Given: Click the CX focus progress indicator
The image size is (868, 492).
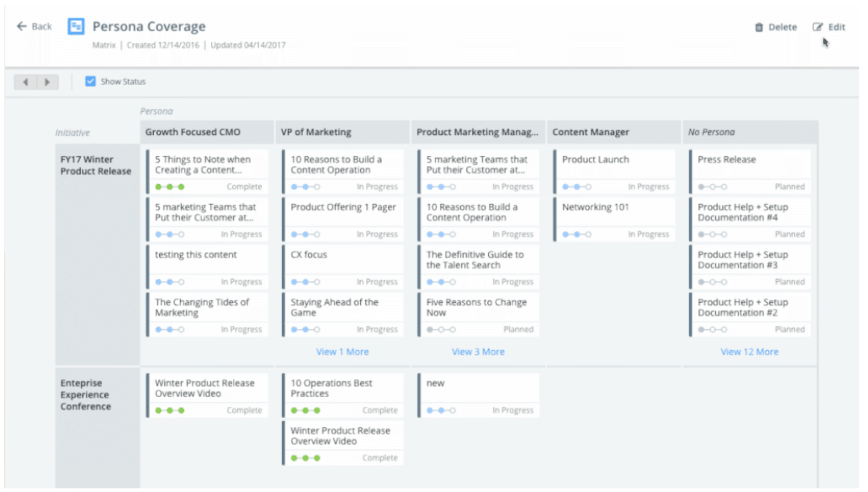Looking at the screenshot, I should tap(305, 282).
